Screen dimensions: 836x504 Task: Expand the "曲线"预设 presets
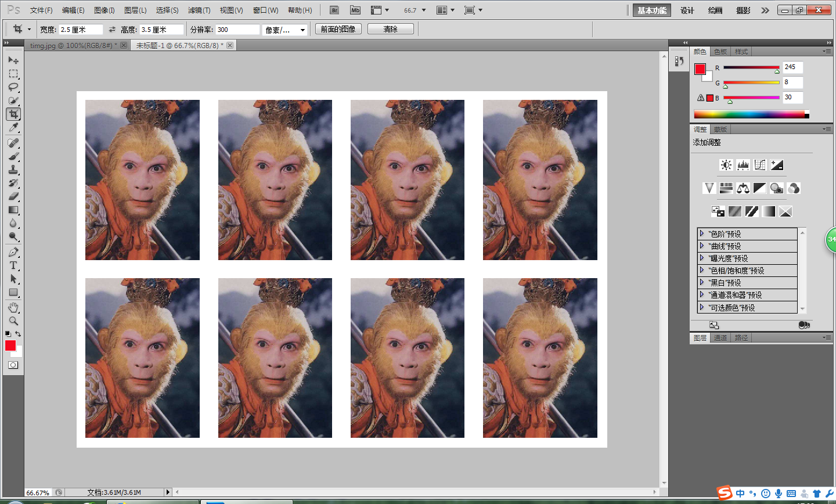(x=701, y=246)
